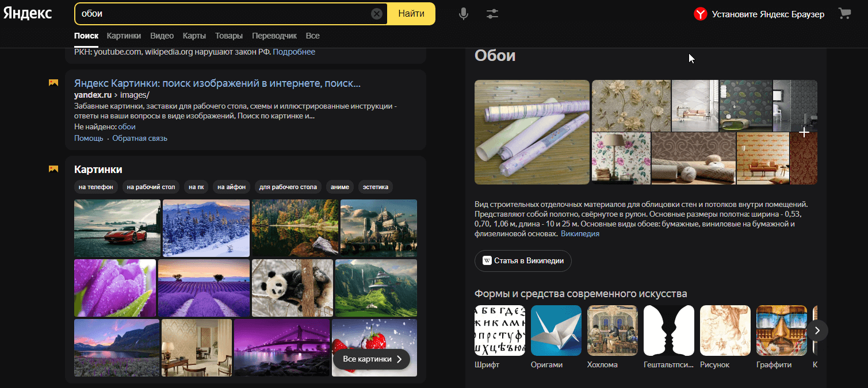The image size is (868, 388).
Task: Open the Рисунок card
Action: [725, 337]
